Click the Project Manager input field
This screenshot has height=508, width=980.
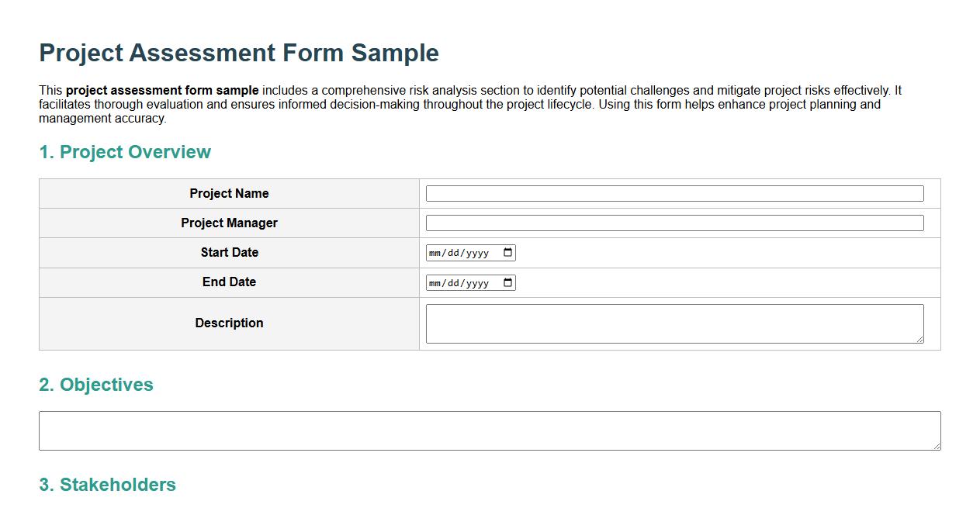tap(674, 223)
